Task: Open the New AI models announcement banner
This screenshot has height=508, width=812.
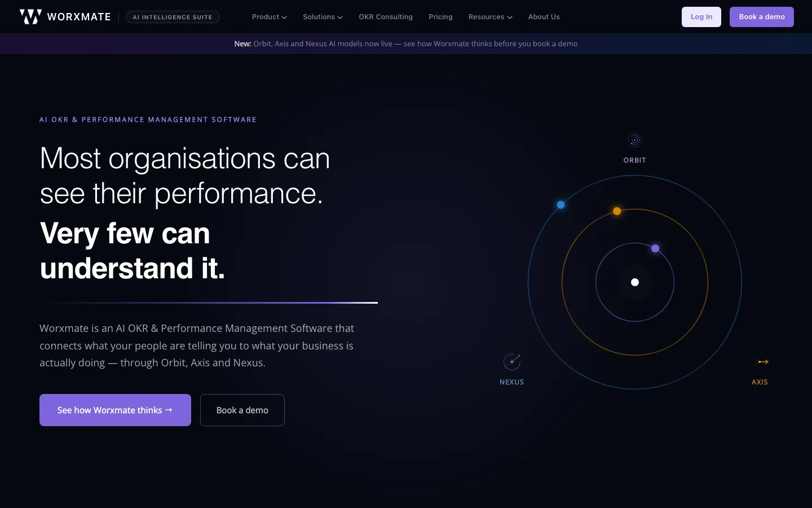Action: 406,43
